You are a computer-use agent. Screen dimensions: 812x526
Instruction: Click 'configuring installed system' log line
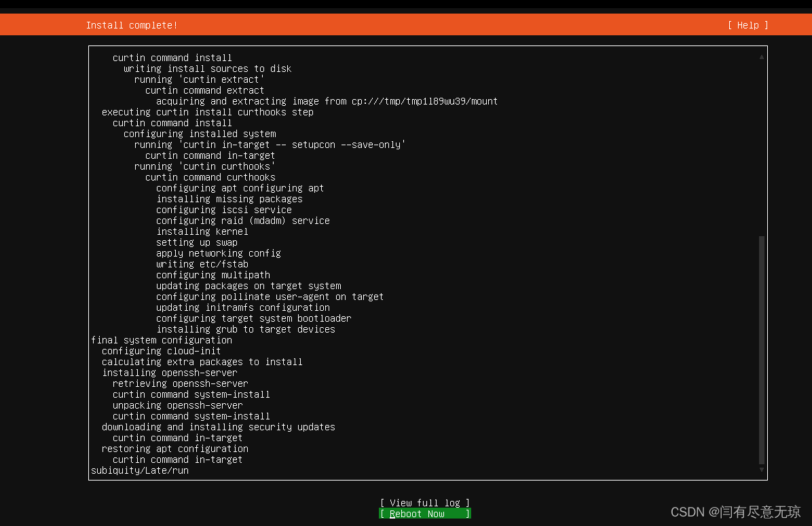point(200,133)
